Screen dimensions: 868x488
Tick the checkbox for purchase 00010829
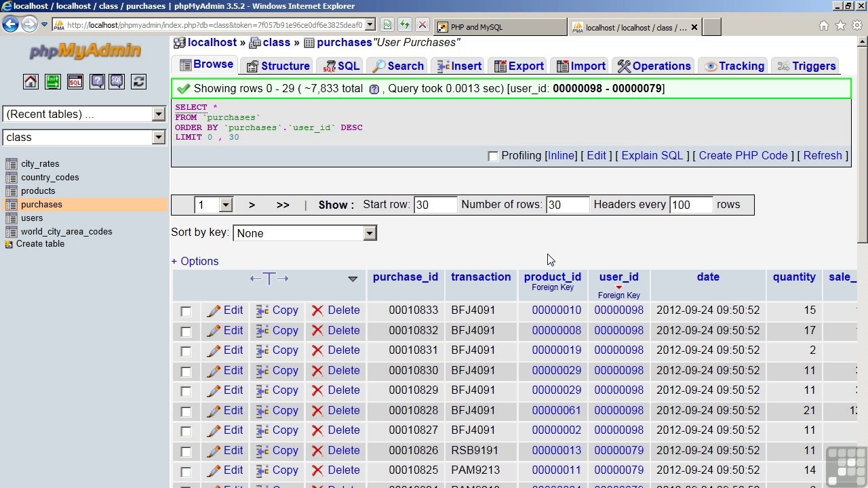click(186, 391)
